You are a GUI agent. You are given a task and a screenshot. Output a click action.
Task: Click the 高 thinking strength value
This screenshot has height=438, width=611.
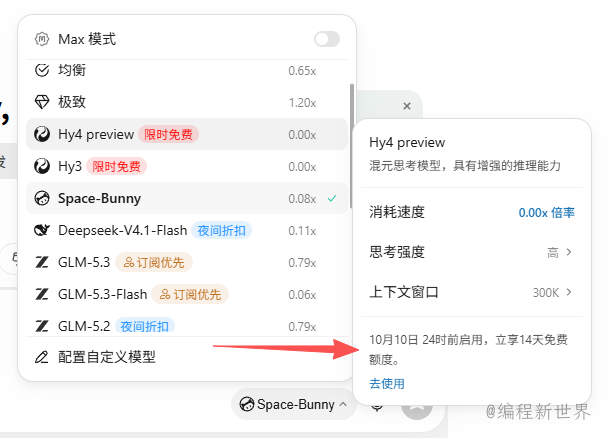click(x=553, y=253)
